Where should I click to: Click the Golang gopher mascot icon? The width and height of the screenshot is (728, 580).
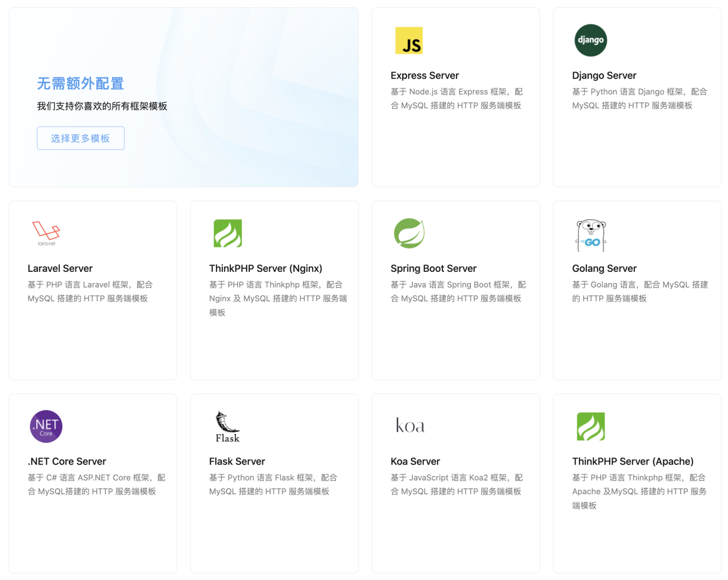click(x=590, y=235)
